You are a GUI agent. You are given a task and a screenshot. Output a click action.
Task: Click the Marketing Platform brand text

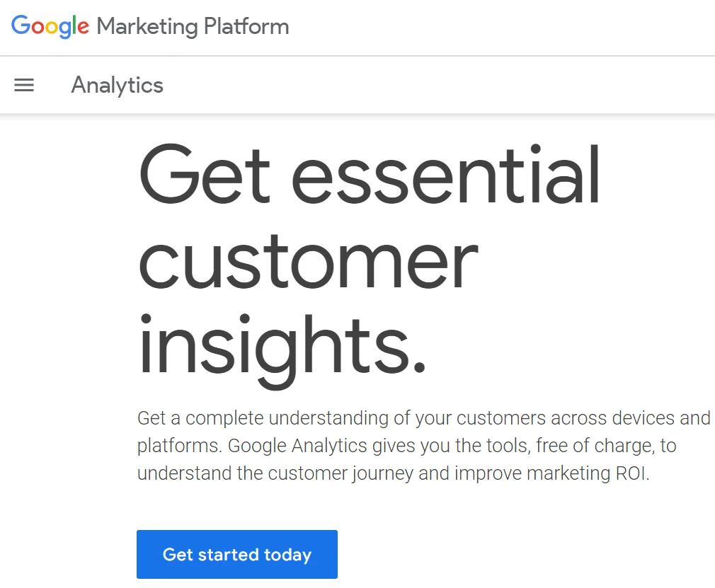[x=193, y=26]
